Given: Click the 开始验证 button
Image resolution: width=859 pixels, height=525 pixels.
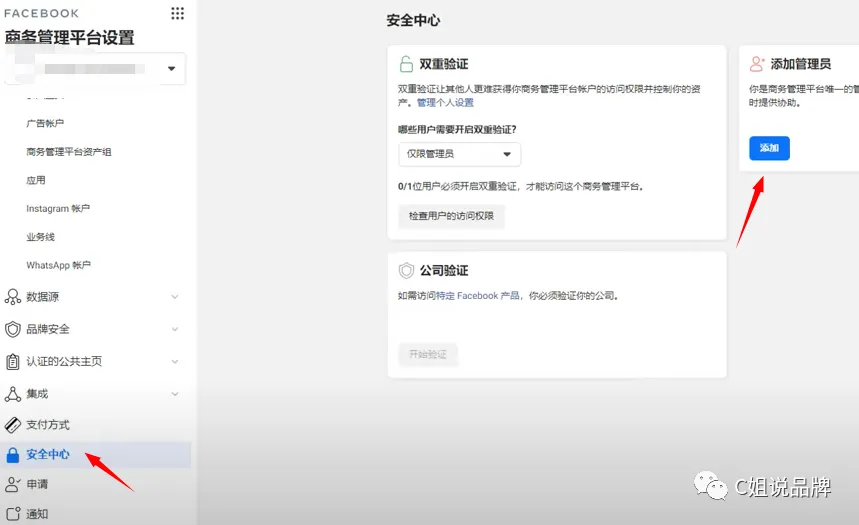Looking at the screenshot, I should (428, 355).
